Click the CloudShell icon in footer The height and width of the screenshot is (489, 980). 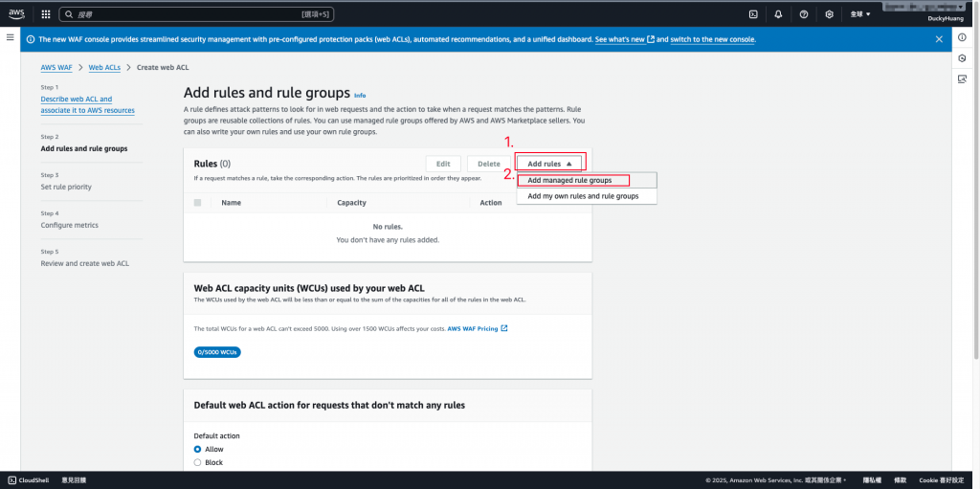(11, 480)
